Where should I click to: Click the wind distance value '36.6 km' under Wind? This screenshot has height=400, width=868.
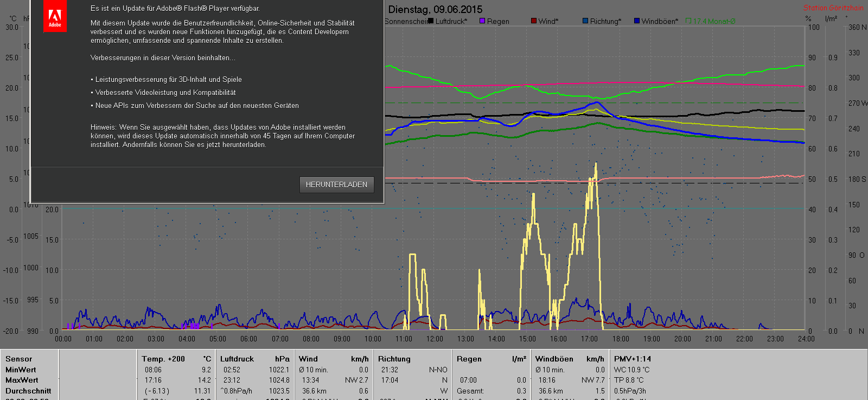(x=315, y=391)
